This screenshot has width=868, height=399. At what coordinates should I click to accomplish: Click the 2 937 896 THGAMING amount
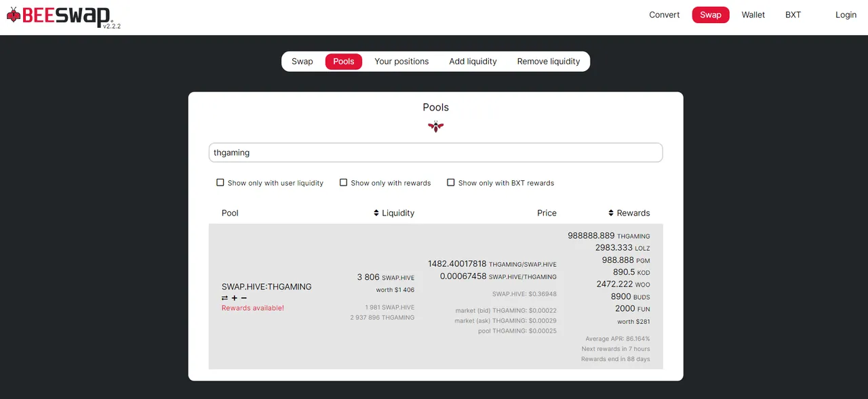click(x=382, y=318)
